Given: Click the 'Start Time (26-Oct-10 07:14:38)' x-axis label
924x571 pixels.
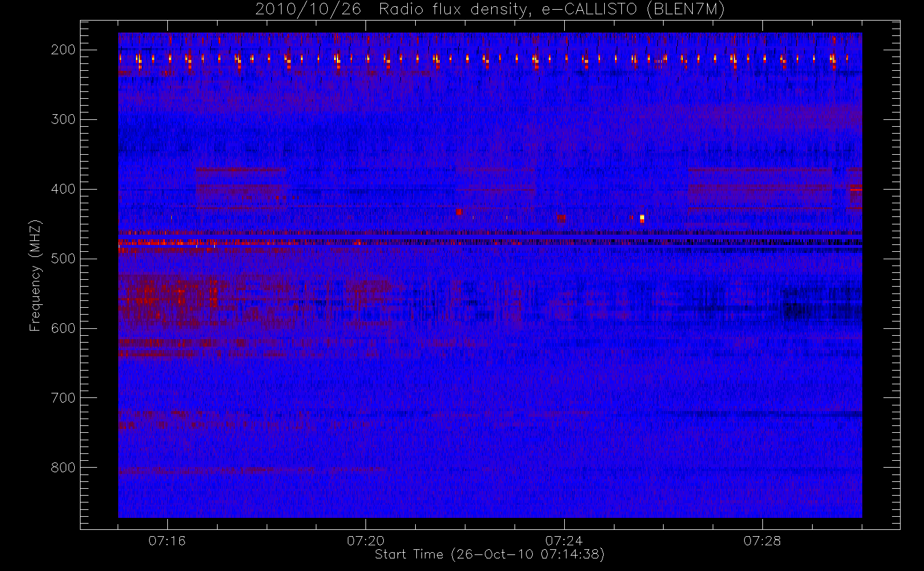Looking at the screenshot, I should point(489,554).
